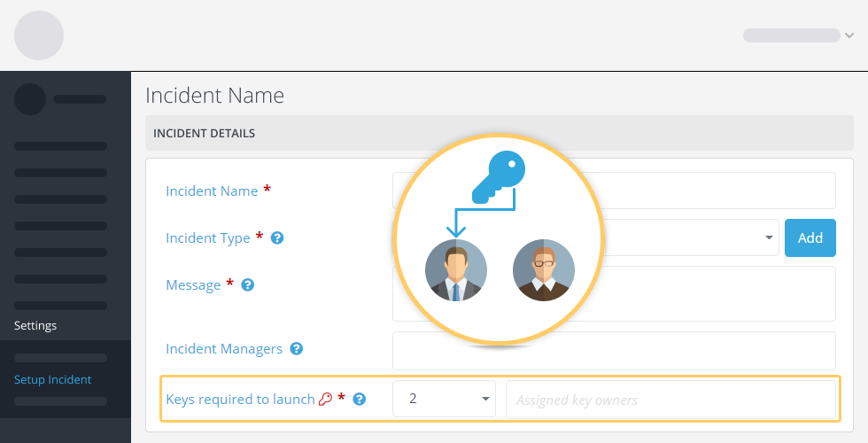Open the keys required number dropdown
Image resolution: width=868 pixels, height=443 pixels.
pos(444,399)
